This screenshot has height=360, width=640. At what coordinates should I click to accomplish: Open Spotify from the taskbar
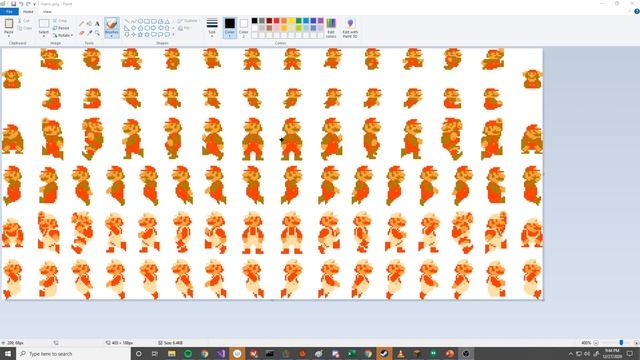point(188,353)
